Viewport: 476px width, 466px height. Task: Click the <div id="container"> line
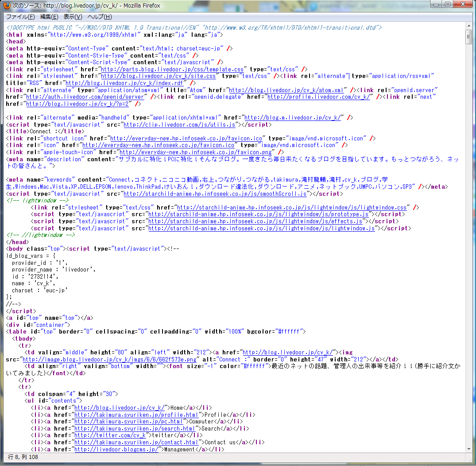coord(38,325)
